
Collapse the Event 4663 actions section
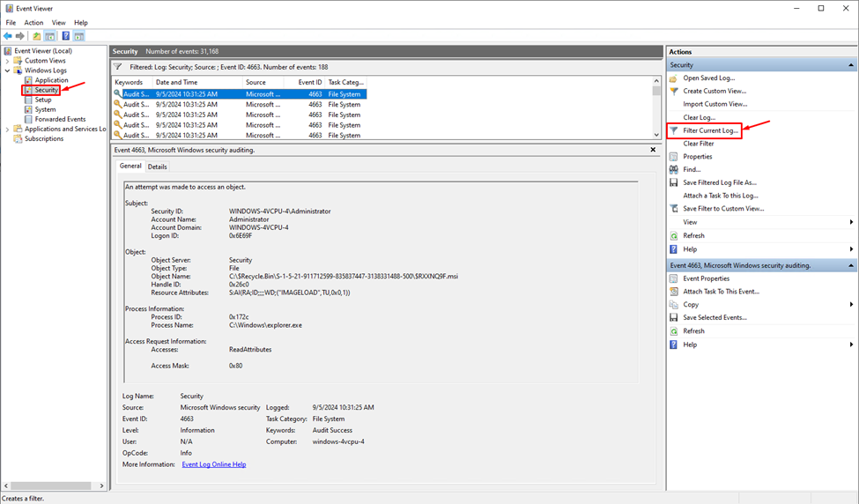pos(851,266)
